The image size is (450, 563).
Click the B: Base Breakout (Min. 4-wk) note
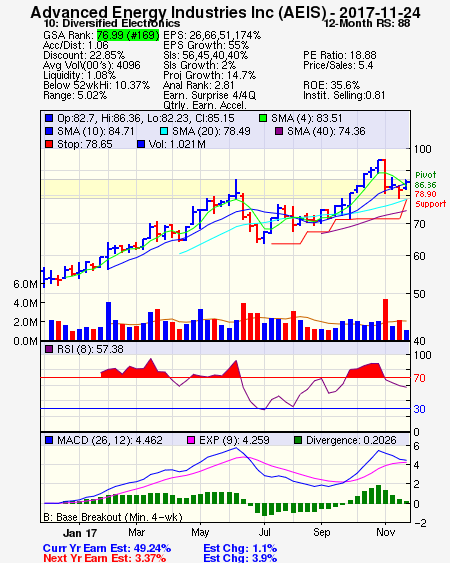pos(113,517)
